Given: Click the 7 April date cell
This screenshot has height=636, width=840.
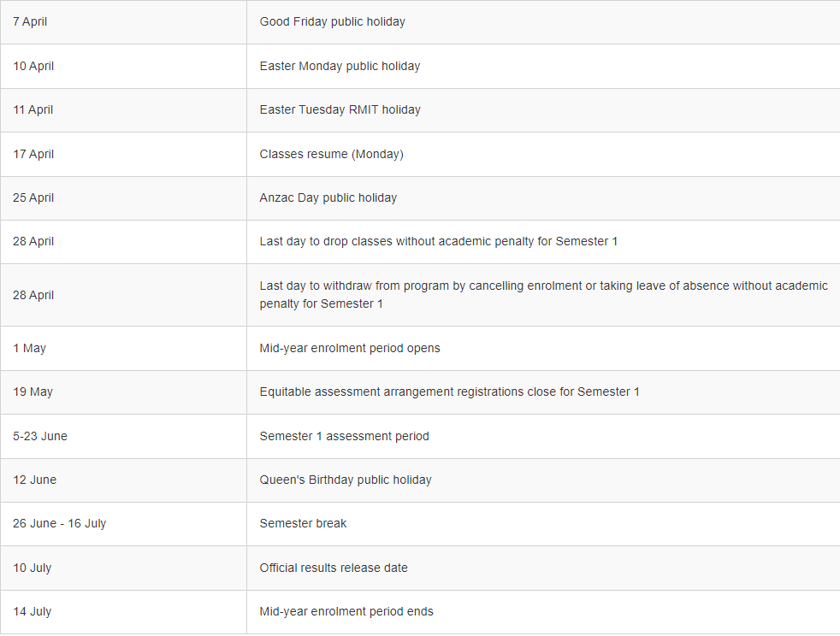Looking at the screenshot, I should pyautogui.click(x=123, y=22).
